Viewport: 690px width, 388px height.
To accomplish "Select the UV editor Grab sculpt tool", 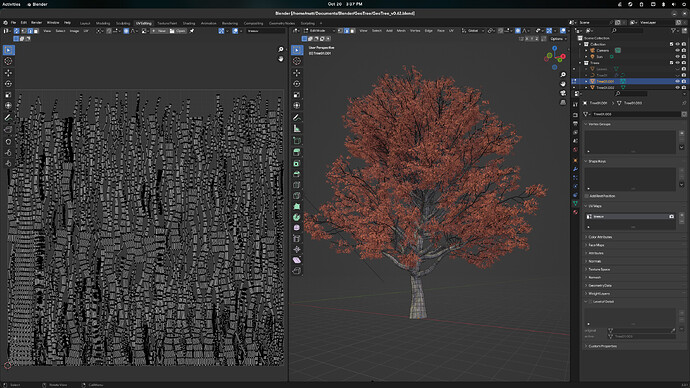I will click(x=8, y=142).
